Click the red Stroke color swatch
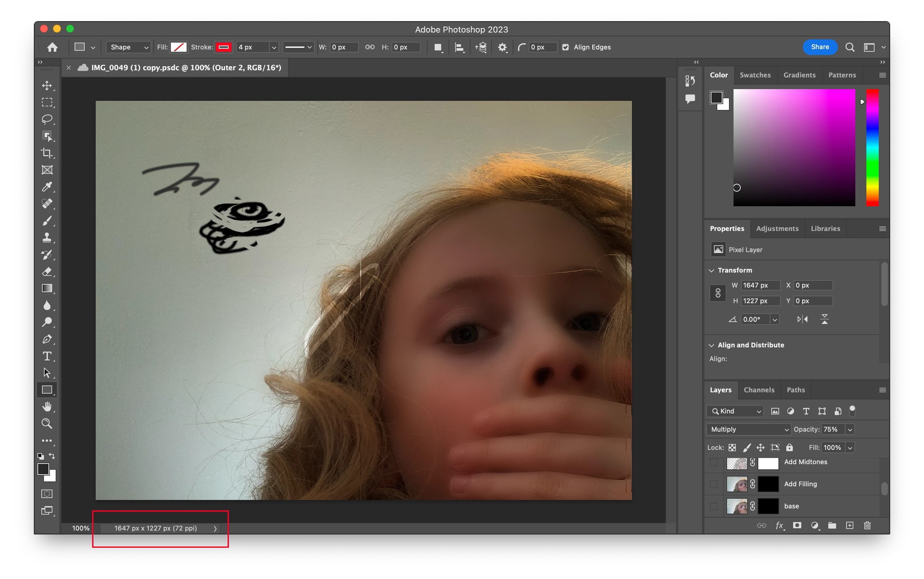This screenshot has width=924, height=579. (x=223, y=47)
